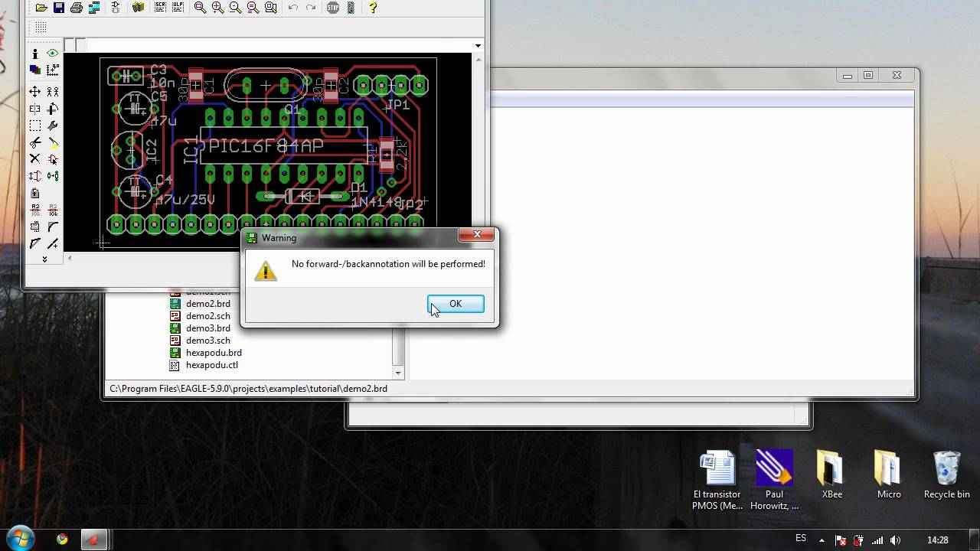Open the command line history dropdown
Image resolution: width=980 pixels, height=551 pixels.
point(478,46)
